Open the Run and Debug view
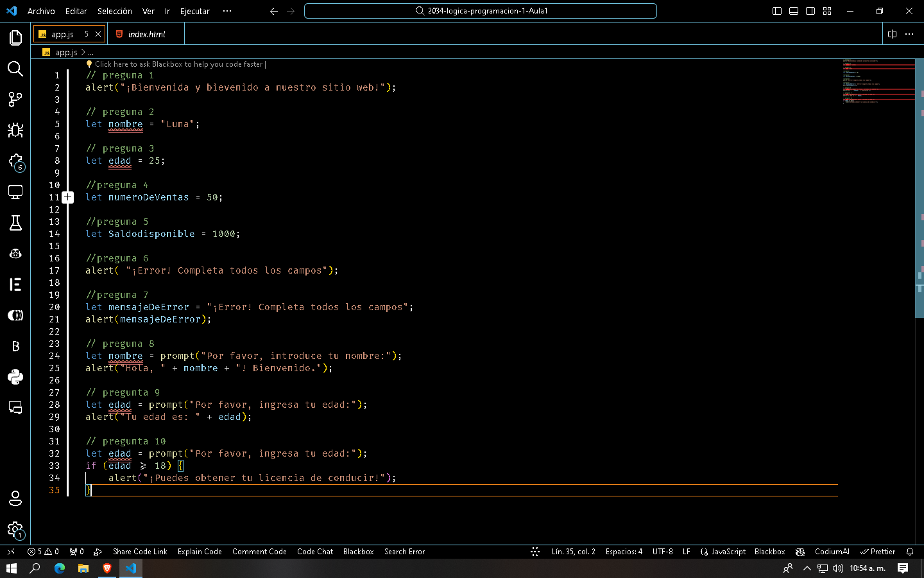Image resolution: width=924 pixels, height=578 pixels. 15,130
